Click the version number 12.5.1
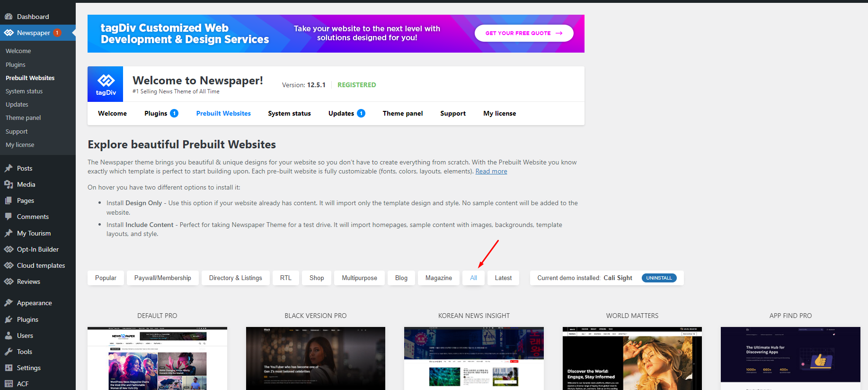This screenshot has width=868, height=390. [x=316, y=85]
